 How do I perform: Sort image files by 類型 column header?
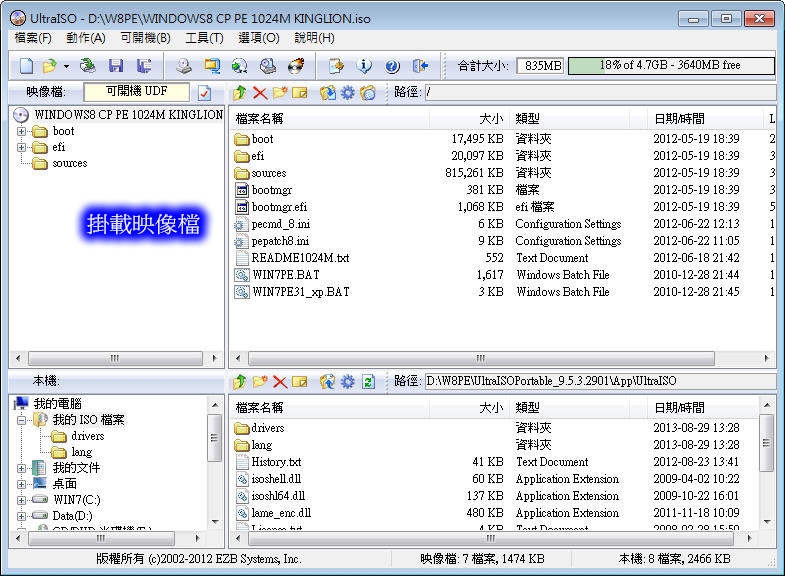[x=569, y=119]
